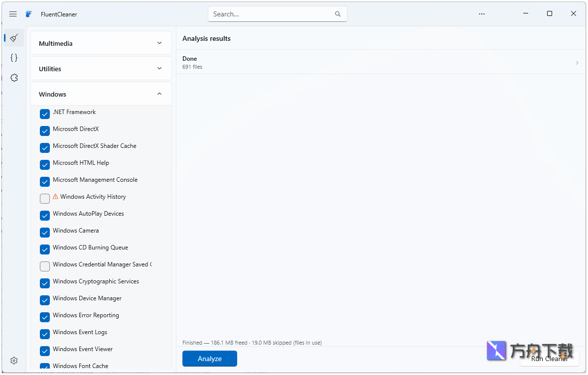Click the Finished status message text
The height and width of the screenshot is (375, 588).
coord(252,343)
